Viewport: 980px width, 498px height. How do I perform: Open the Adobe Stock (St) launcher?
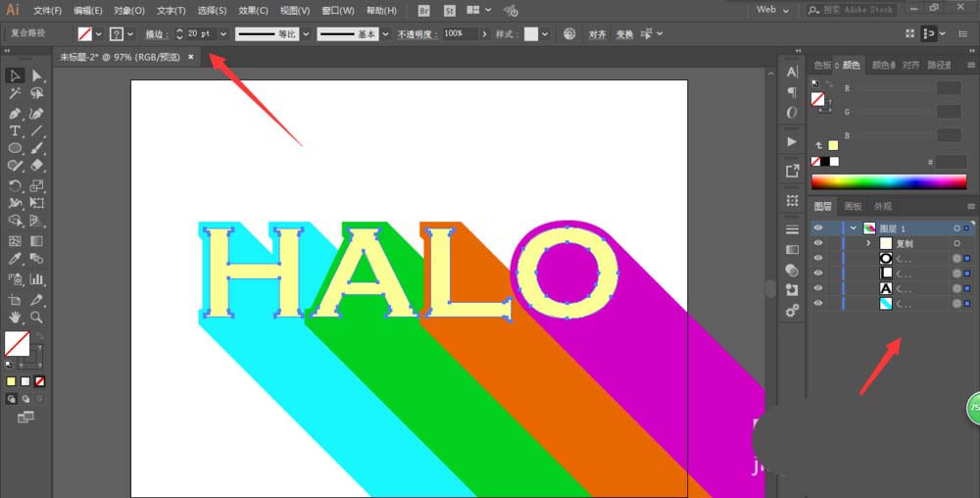(450, 11)
